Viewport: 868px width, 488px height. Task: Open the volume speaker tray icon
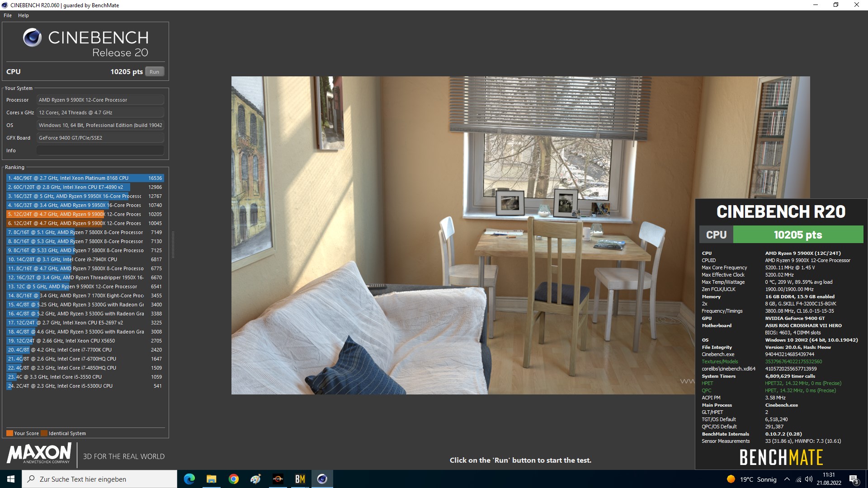click(809, 479)
